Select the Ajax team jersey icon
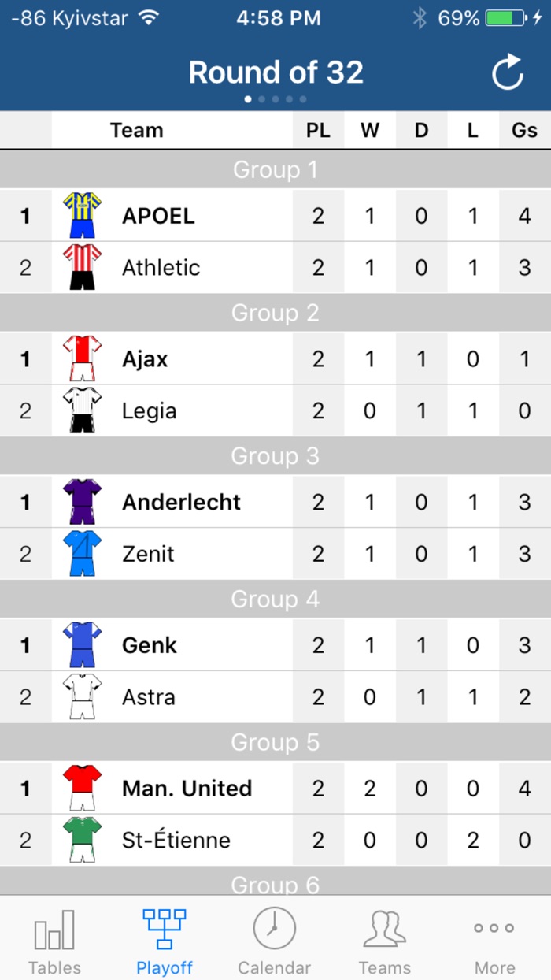This screenshot has width=551, height=980. (81, 358)
